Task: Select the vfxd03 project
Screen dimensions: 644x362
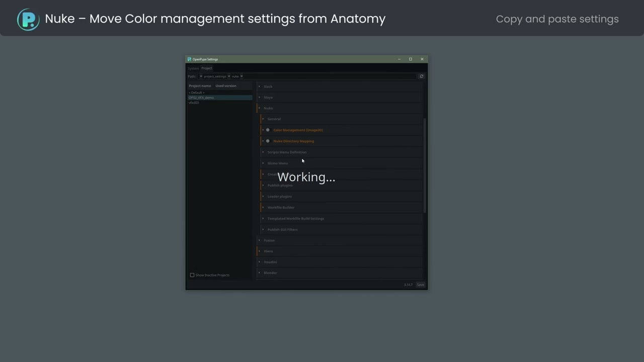Action: [220, 103]
